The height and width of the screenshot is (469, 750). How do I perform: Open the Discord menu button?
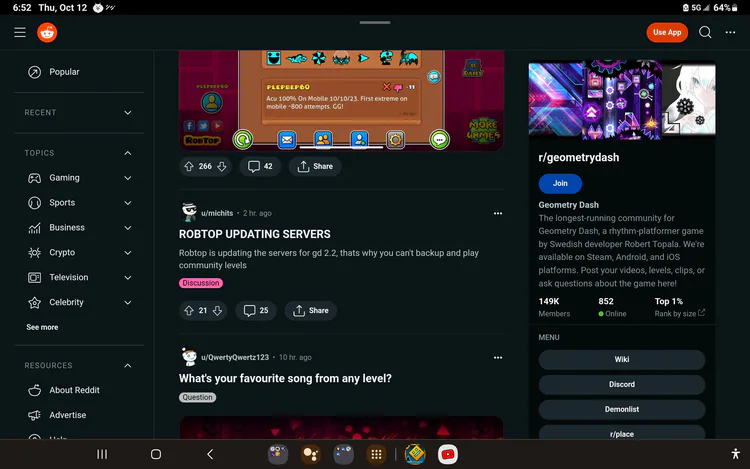coord(622,384)
